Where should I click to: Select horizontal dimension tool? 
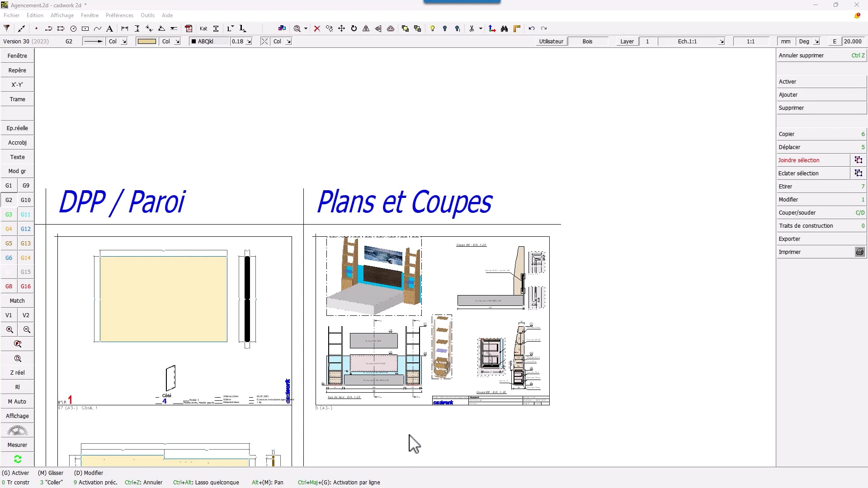tap(125, 28)
